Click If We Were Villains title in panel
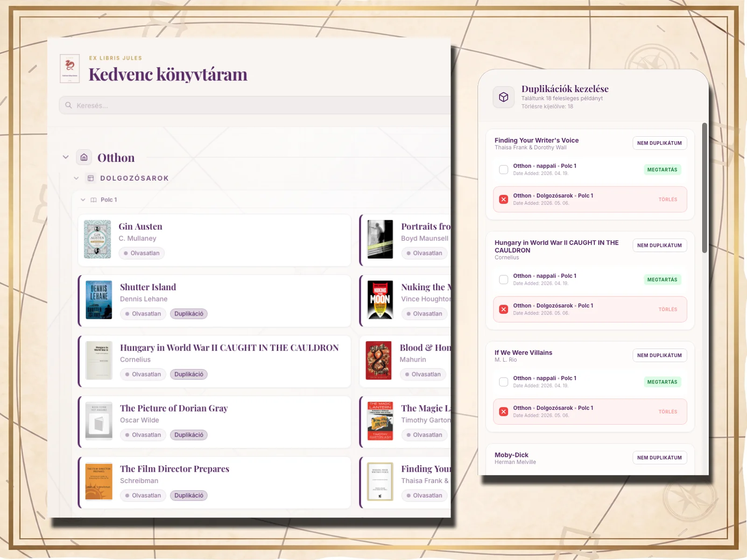 click(x=523, y=353)
